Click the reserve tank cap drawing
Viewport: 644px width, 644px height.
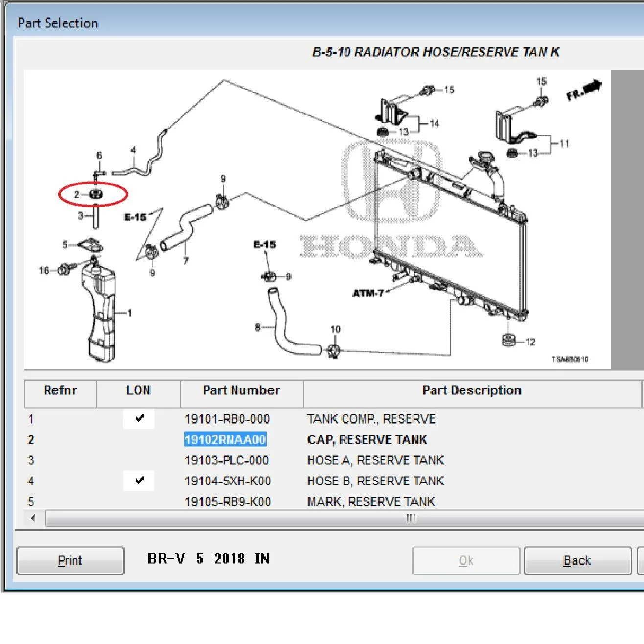(x=95, y=194)
